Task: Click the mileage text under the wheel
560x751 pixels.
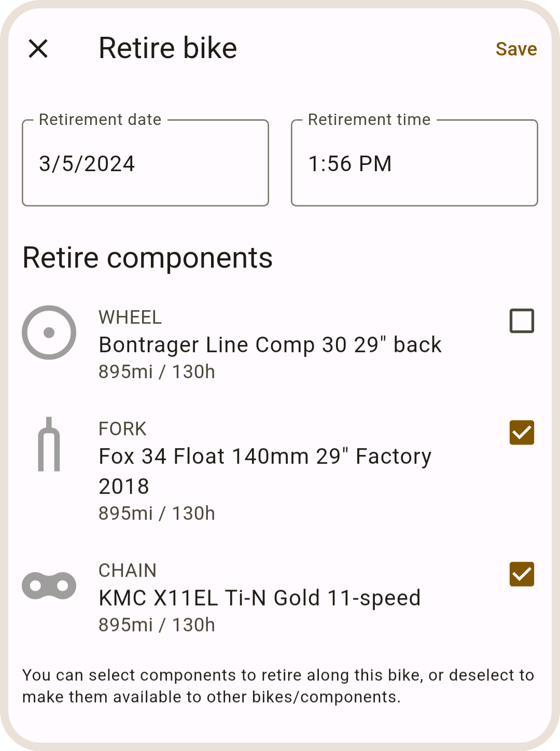Action: (157, 372)
